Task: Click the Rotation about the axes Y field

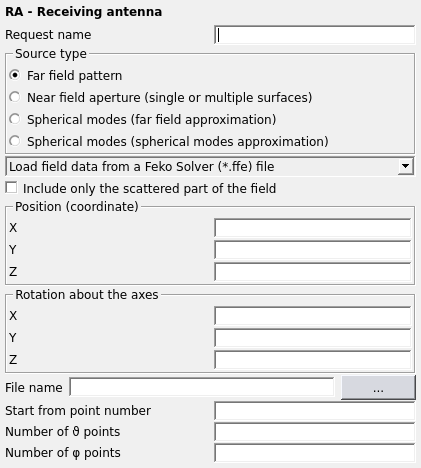Action: [312, 338]
